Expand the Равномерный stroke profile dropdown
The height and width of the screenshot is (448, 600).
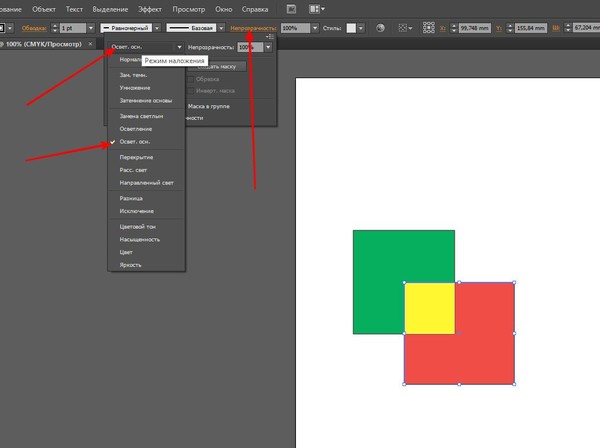(x=157, y=28)
